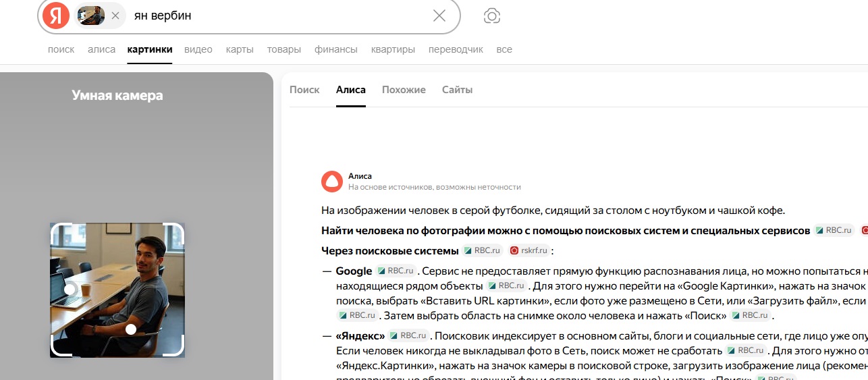This screenshot has width=868, height=380.
Task: Click the Алиса assistant avatar icon
Action: [x=331, y=182]
